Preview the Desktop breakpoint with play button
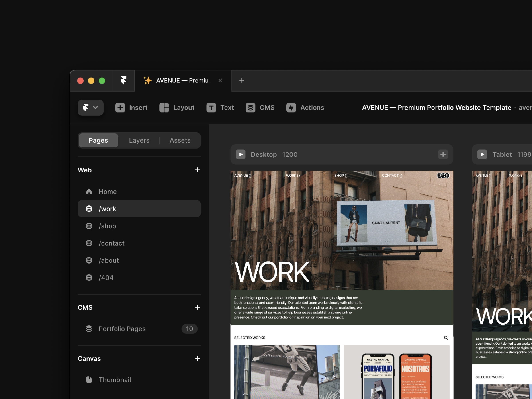 [x=241, y=155]
